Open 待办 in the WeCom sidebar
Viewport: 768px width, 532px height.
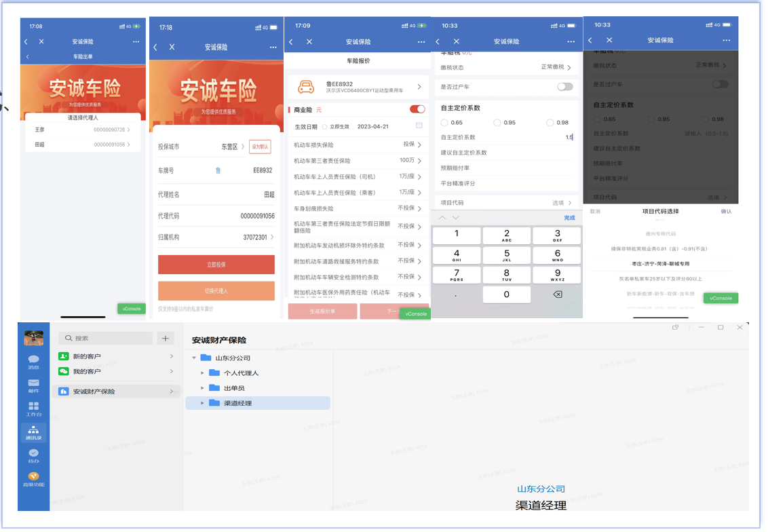33,456
